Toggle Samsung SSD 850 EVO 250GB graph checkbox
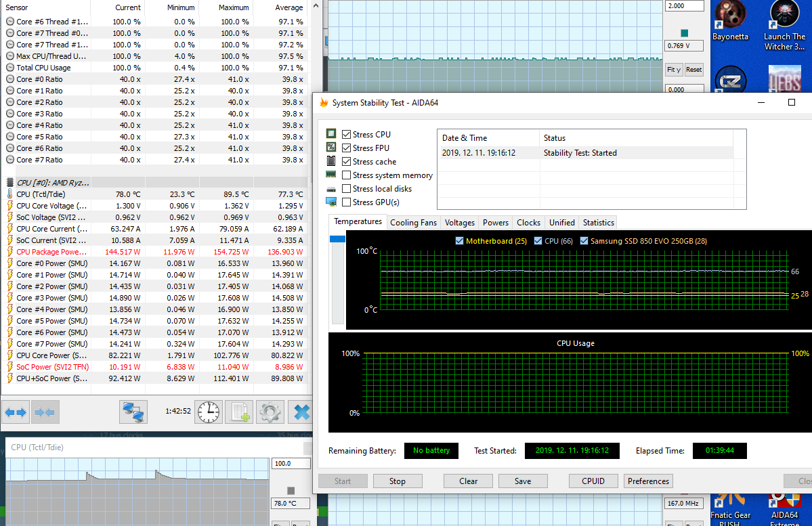Screen dimensions: 812x526 [584, 241]
